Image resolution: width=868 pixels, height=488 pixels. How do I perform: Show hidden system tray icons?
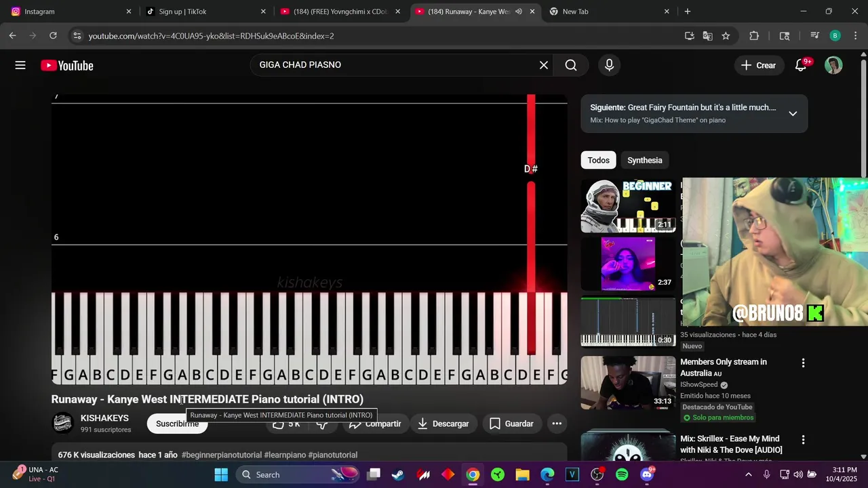[x=749, y=474]
